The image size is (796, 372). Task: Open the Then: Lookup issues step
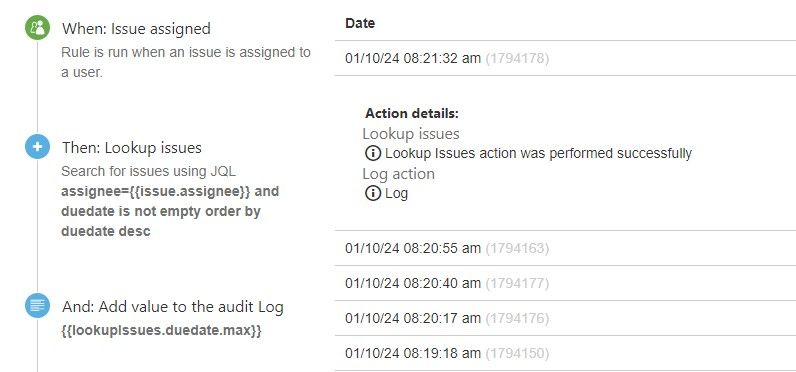(x=132, y=148)
